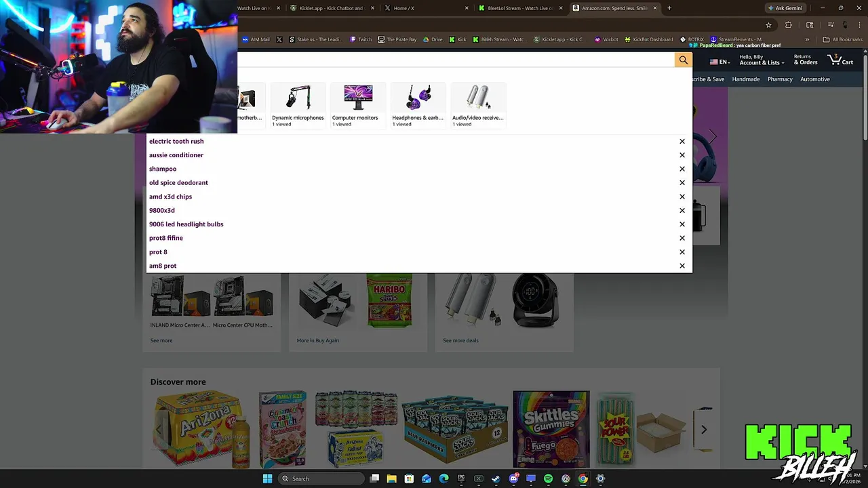The height and width of the screenshot is (488, 868).
Task: Switch to the BleetLol Stream tab
Action: (x=520, y=8)
